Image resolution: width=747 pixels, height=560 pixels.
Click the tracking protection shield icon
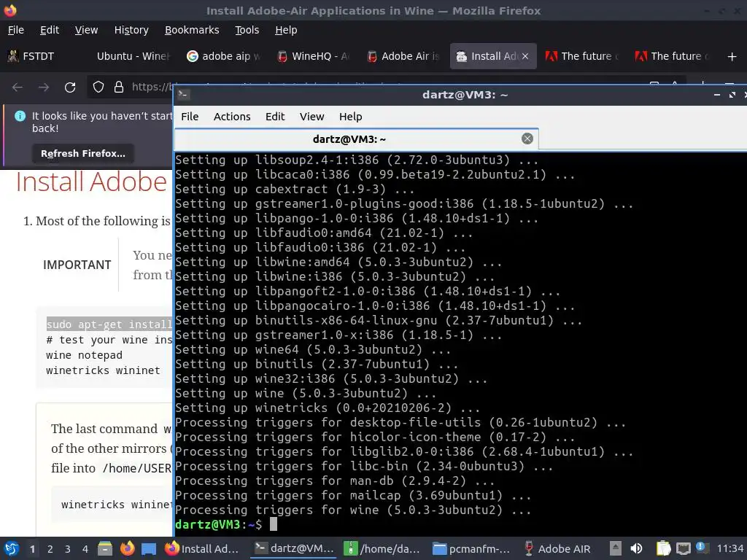tap(98, 87)
